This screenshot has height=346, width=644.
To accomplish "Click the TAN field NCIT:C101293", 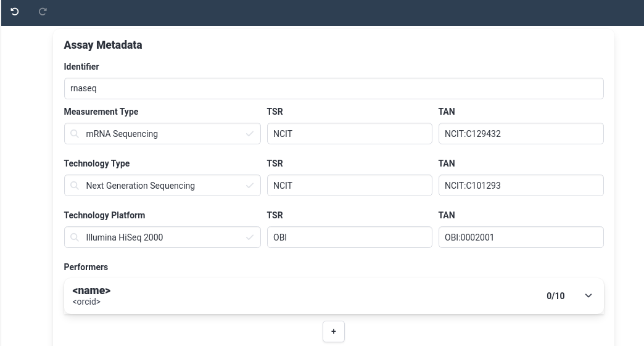I will [x=521, y=186].
